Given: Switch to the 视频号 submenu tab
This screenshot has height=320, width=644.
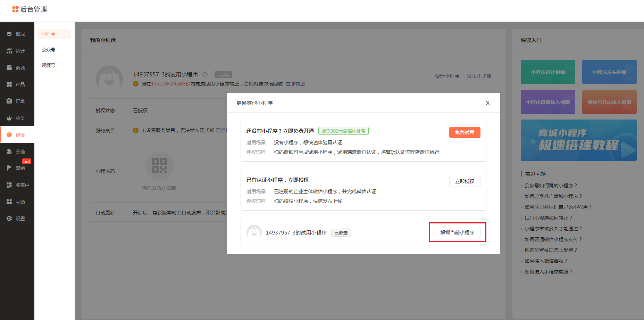Looking at the screenshot, I should pos(49,65).
